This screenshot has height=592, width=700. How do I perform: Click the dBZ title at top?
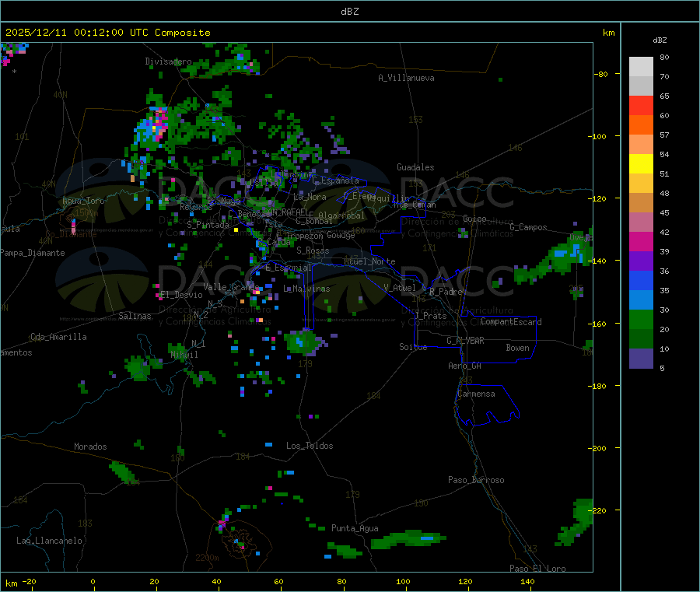pyautogui.click(x=349, y=12)
